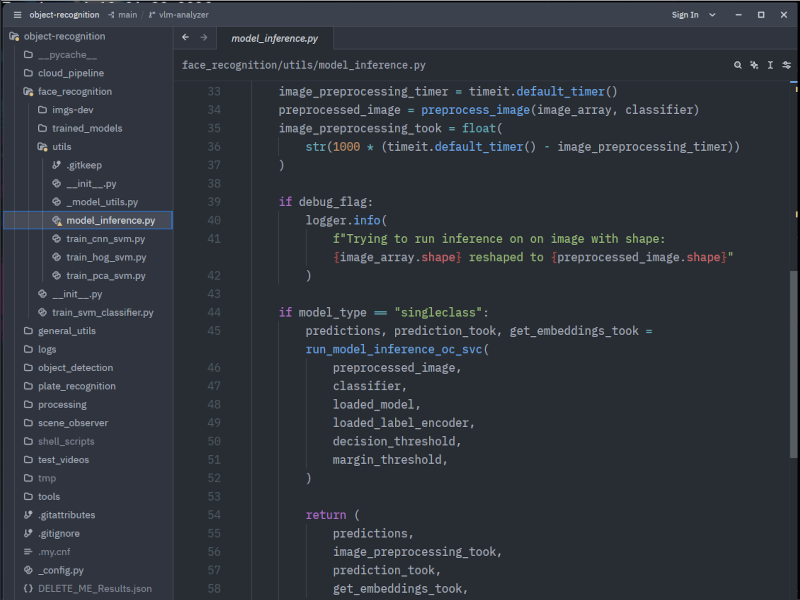Click preprocess_image function call
Viewport: 800px width, 600px height.
coord(475,110)
